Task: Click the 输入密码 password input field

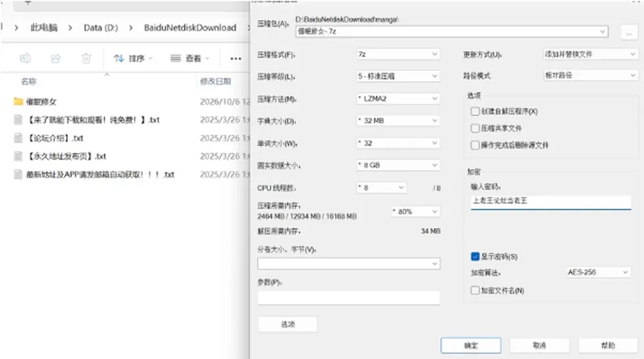Action: click(x=551, y=201)
